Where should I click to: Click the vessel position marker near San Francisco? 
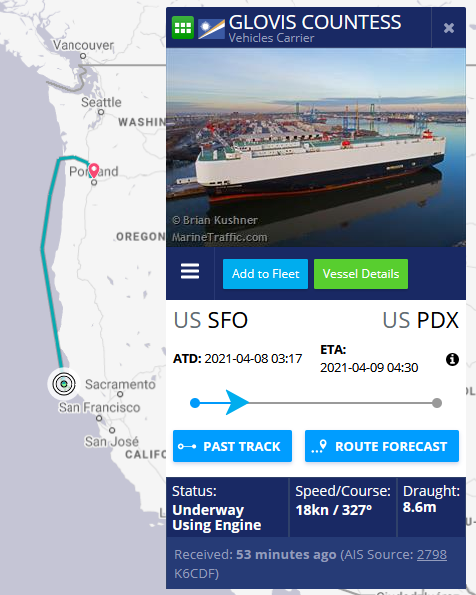pyautogui.click(x=64, y=384)
